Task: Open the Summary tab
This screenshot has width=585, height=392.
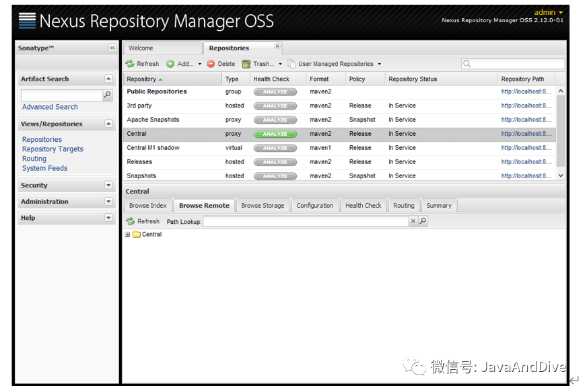Action: 439,206
